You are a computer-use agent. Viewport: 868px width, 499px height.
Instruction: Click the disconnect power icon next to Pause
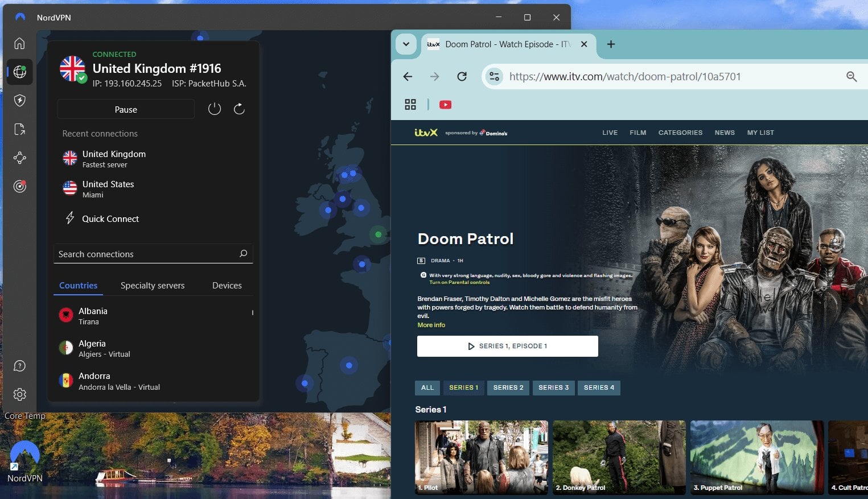[215, 109]
